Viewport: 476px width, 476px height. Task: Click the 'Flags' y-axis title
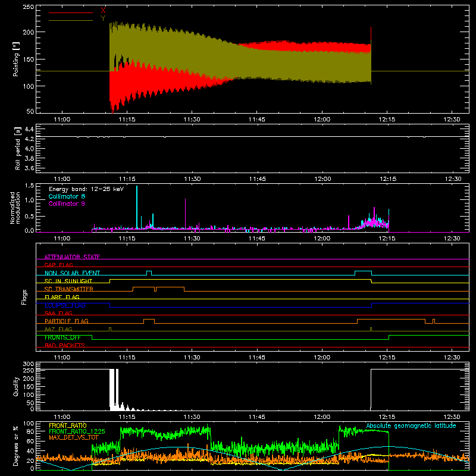(x=24, y=297)
